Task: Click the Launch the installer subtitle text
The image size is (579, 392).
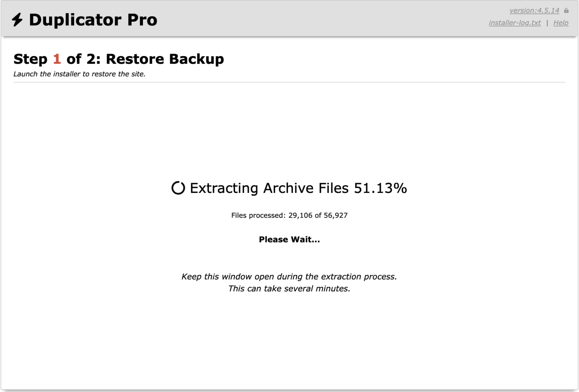Action: (x=80, y=74)
